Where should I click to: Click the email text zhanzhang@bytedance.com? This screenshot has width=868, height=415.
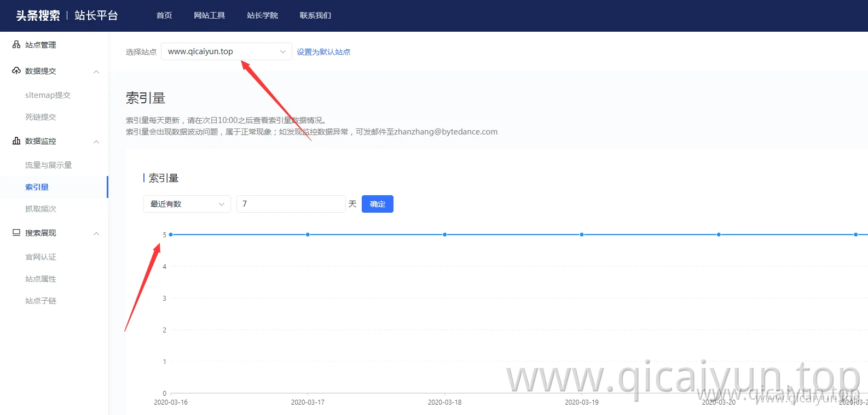[446, 132]
